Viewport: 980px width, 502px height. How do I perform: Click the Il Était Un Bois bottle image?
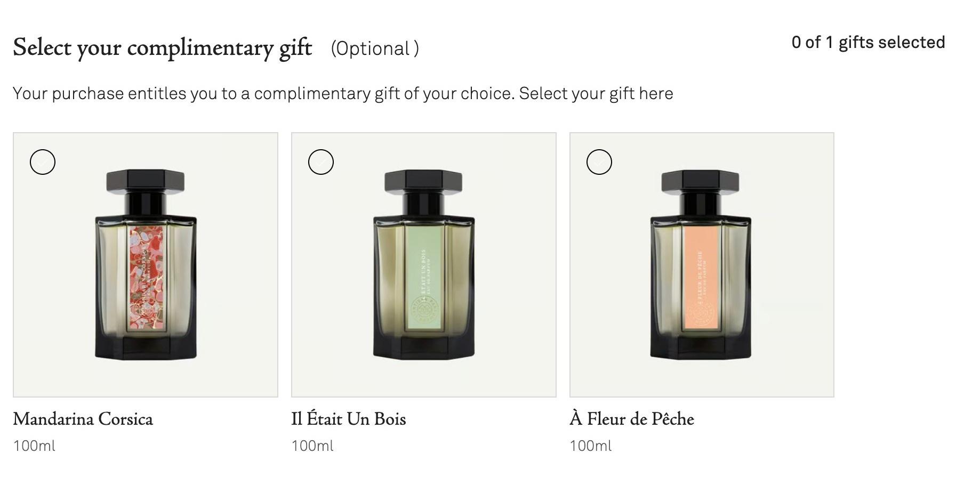pyautogui.click(x=424, y=265)
